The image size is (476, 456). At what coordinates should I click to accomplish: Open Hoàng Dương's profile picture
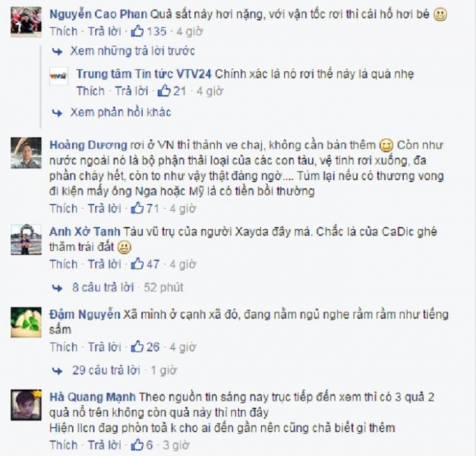[x=26, y=153]
